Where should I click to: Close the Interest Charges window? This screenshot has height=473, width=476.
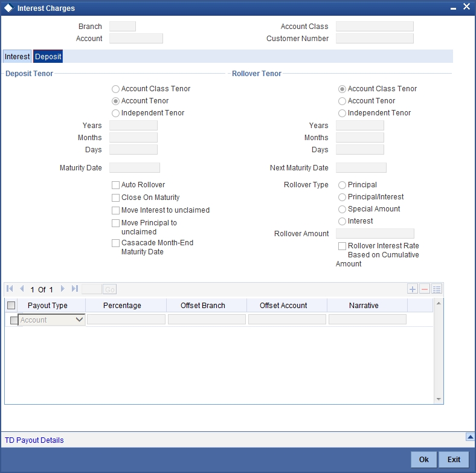click(x=466, y=7)
